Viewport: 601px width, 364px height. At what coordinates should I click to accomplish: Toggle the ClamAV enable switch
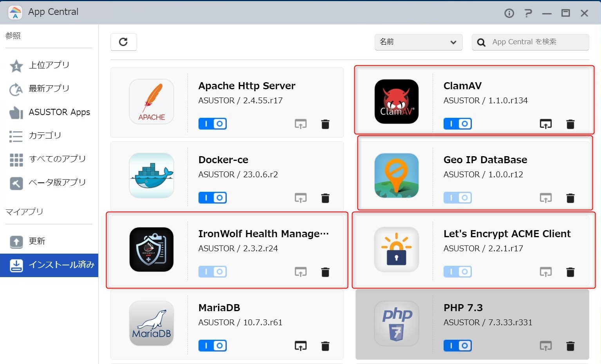coord(458,124)
